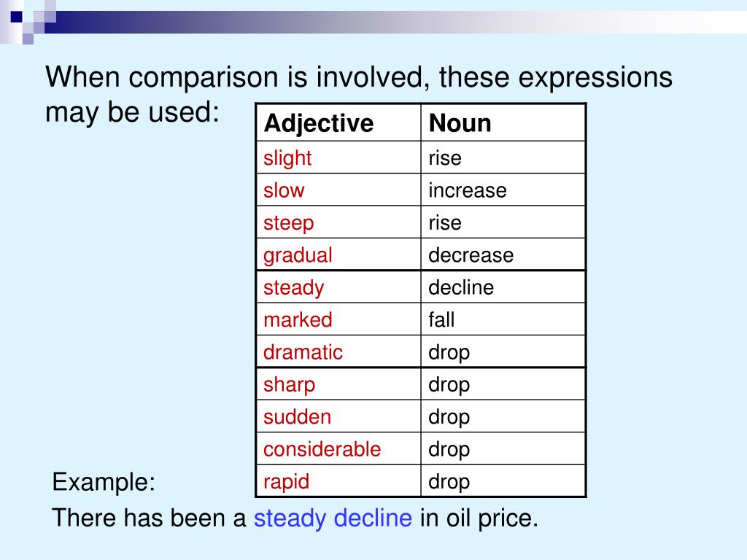Click the 'Adjective' column header
747x560 pixels.
(338, 122)
